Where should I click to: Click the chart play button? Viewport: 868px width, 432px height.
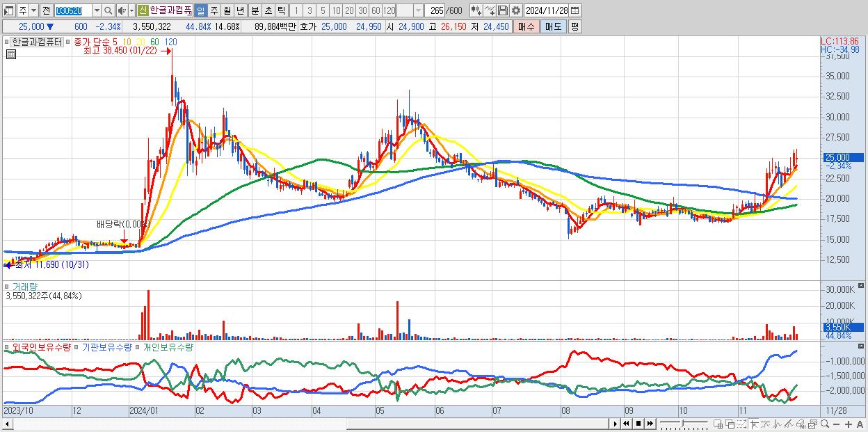[x=616, y=424]
